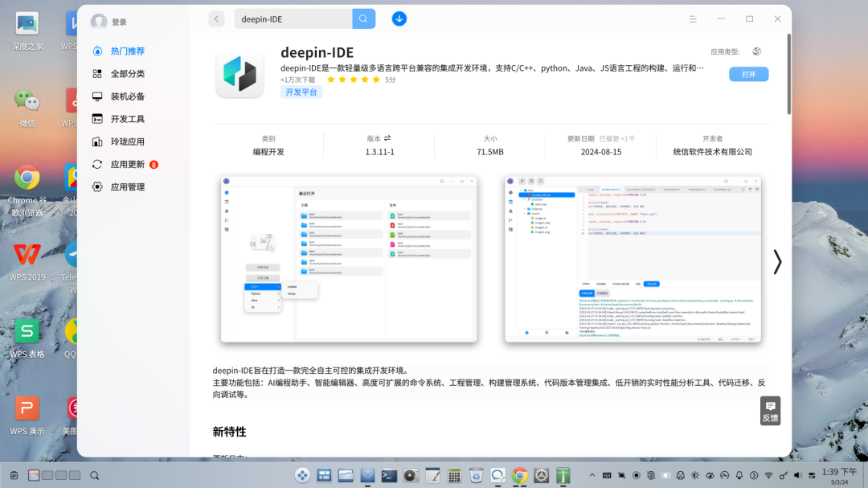Click the page vertical scrollbar
868x488 pixels.
(789, 74)
